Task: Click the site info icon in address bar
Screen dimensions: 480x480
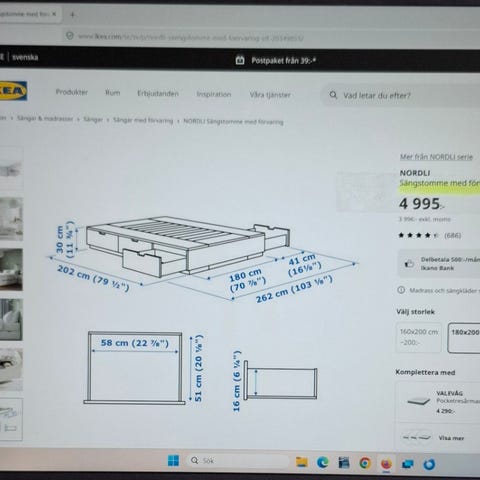Action: pyautogui.click(x=70, y=36)
